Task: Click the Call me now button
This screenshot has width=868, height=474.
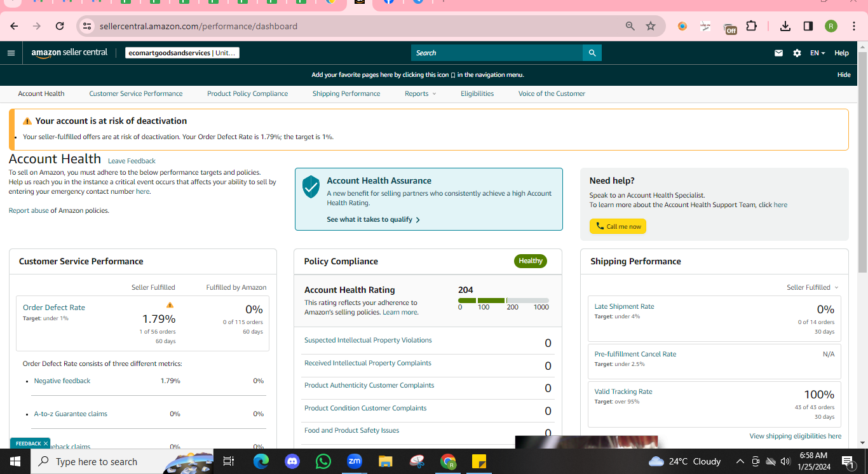Action: point(618,226)
